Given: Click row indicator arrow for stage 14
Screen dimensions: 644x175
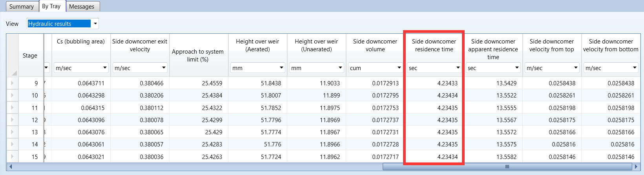Looking at the screenshot, I should (x=12, y=144).
